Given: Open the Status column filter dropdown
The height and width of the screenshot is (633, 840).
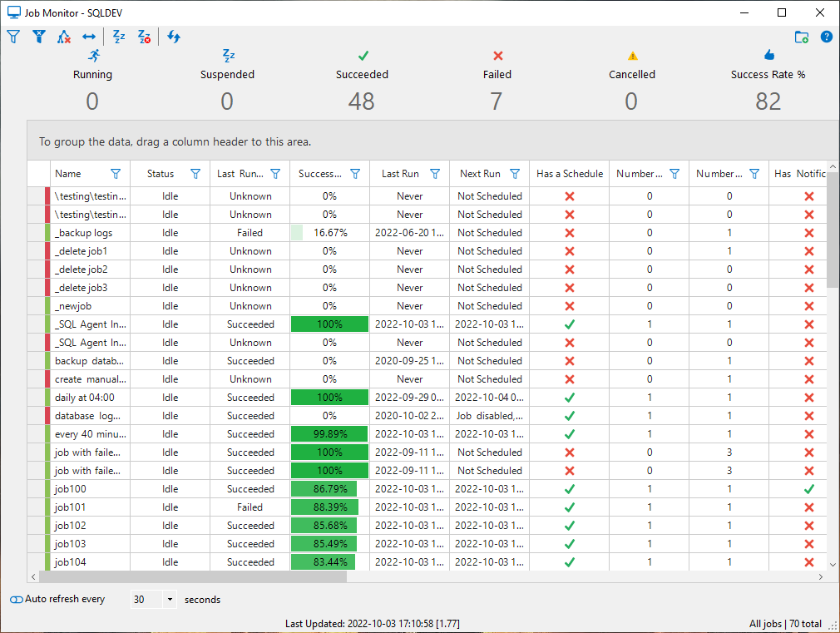Looking at the screenshot, I should [x=195, y=174].
